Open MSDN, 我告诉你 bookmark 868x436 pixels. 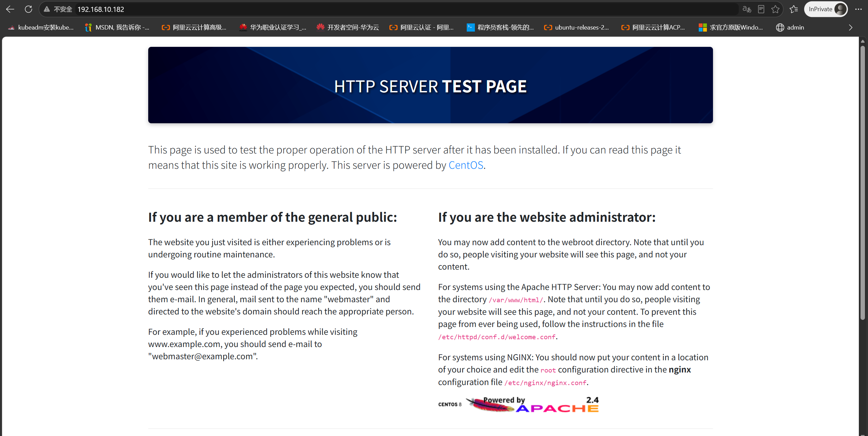coord(117,28)
